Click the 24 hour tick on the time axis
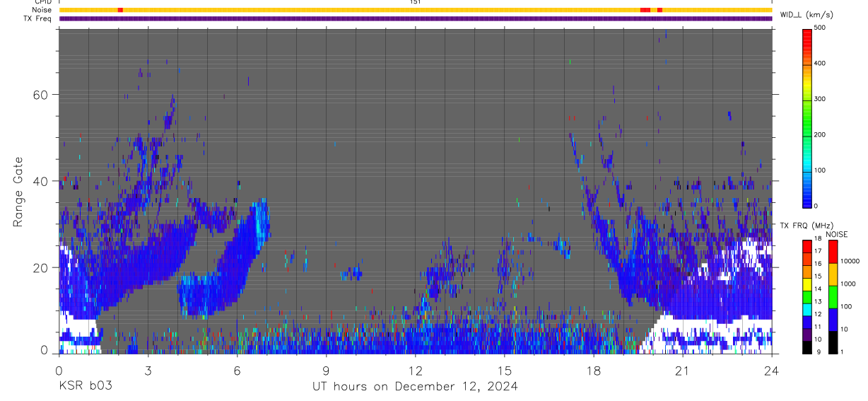Screen dimensions: 868x401 (772, 370)
